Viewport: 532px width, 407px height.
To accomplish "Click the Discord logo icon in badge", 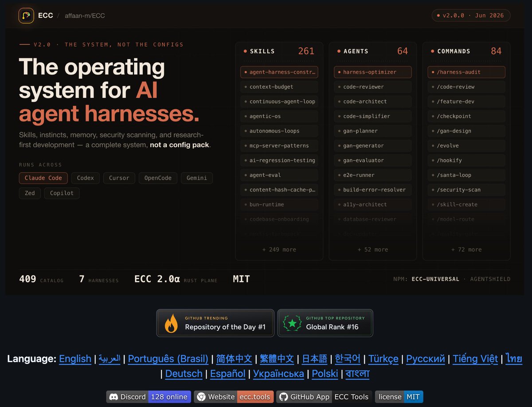I will (113, 397).
